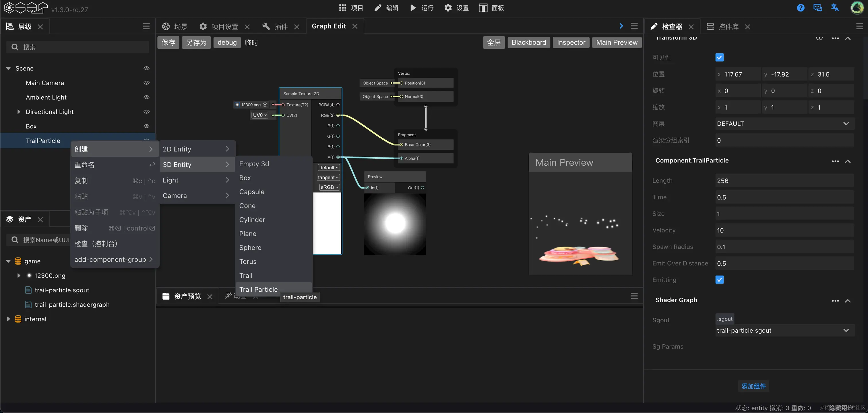The image size is (868, 413).
Task: Open the chat feedback icon in top bar
Action: [817, 8]
